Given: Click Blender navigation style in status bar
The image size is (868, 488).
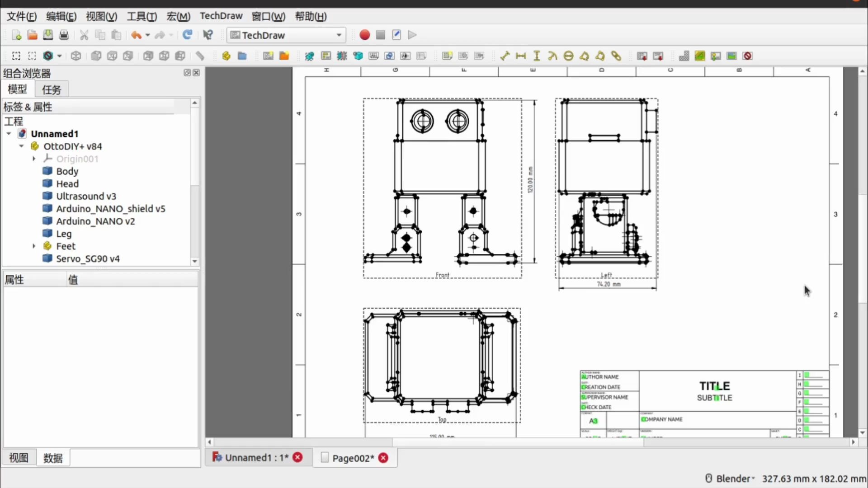Looking at the screenshot, I should (731, 479).
